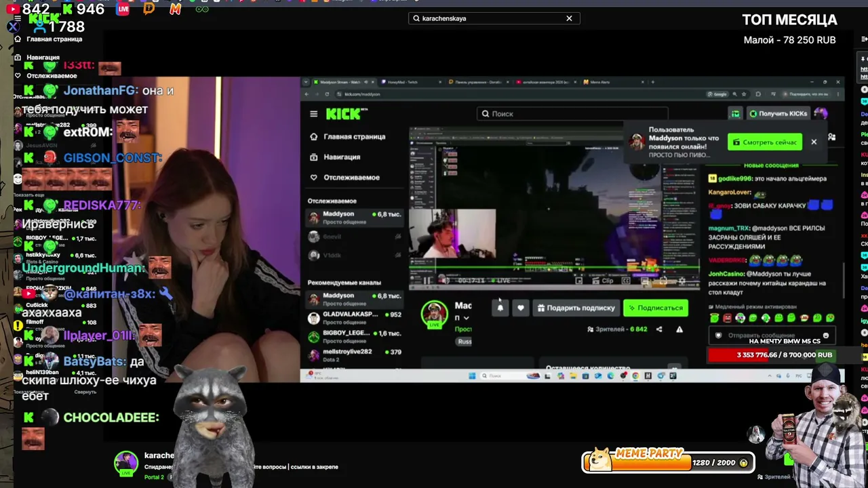868x488 pixels.
Task: Open the emoji picker in the chat input
Action: coord(825,335)
